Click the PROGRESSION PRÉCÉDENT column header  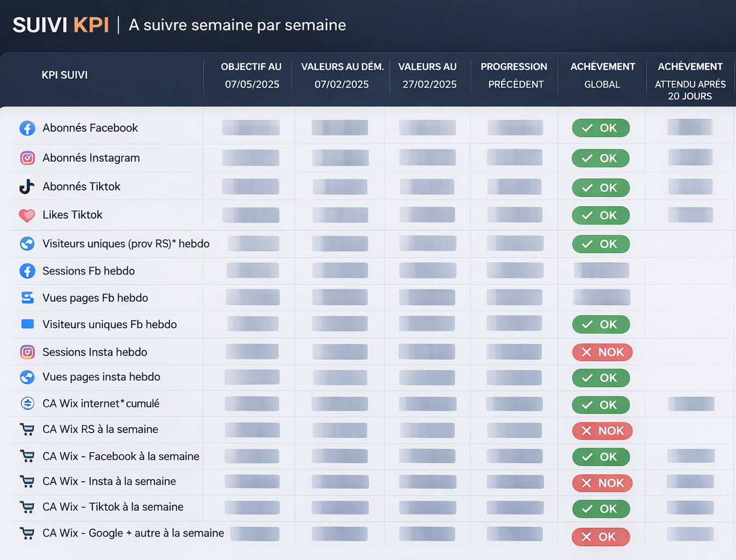click(x=514, y=75)
